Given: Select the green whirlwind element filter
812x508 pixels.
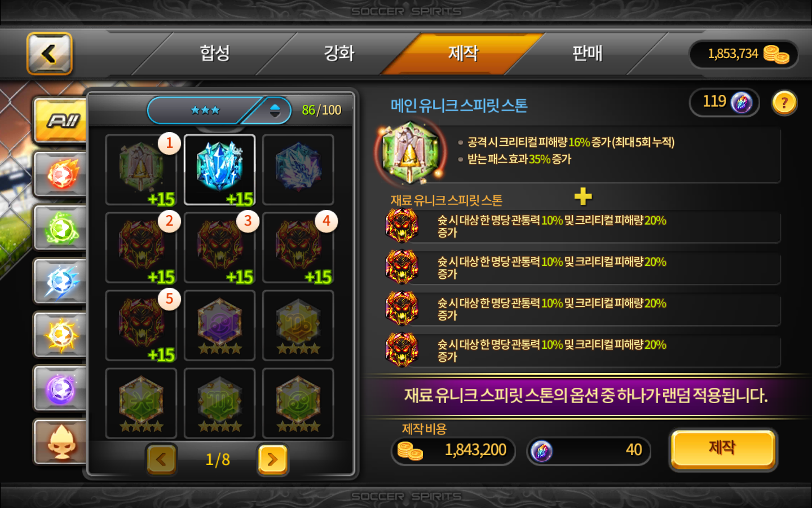Looking at the screenshot, I should click(61, 227).
